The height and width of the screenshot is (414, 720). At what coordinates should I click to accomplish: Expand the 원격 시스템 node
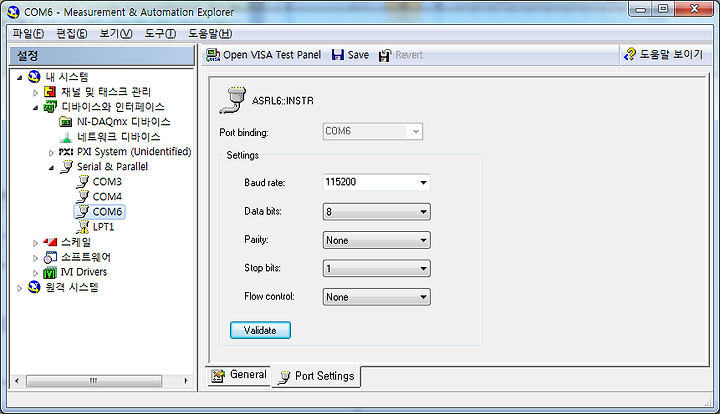[20, 288]
